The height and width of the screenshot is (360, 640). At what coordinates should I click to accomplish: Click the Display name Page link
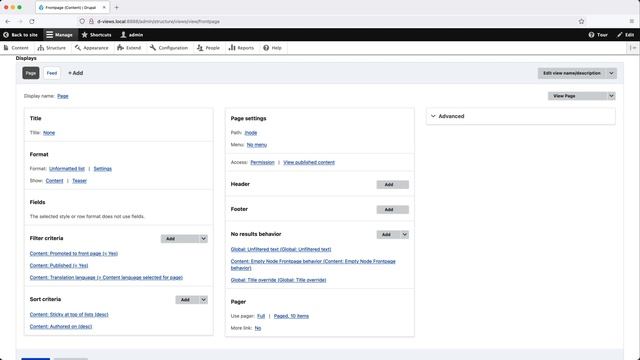pos(63,96)
